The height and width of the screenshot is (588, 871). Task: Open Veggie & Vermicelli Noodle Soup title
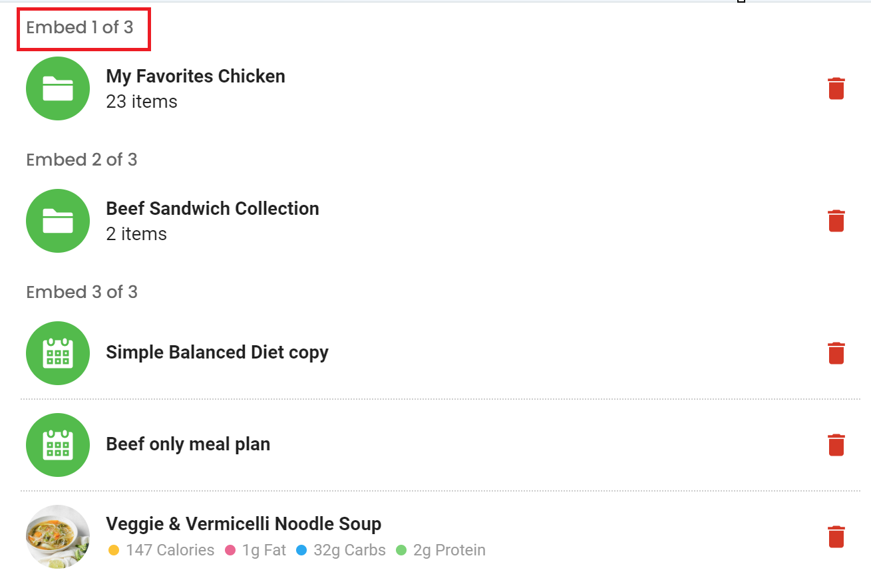(244, 524)
